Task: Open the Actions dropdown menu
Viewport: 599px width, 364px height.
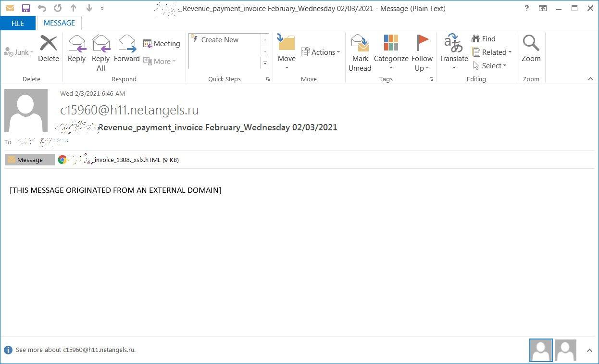Action: [x=320, y=52]
